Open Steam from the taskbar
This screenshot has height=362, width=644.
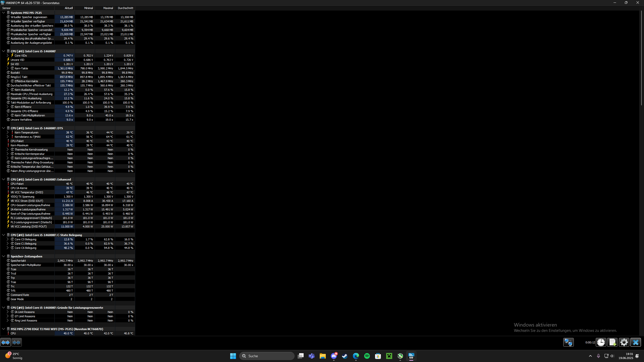point(345,356)
